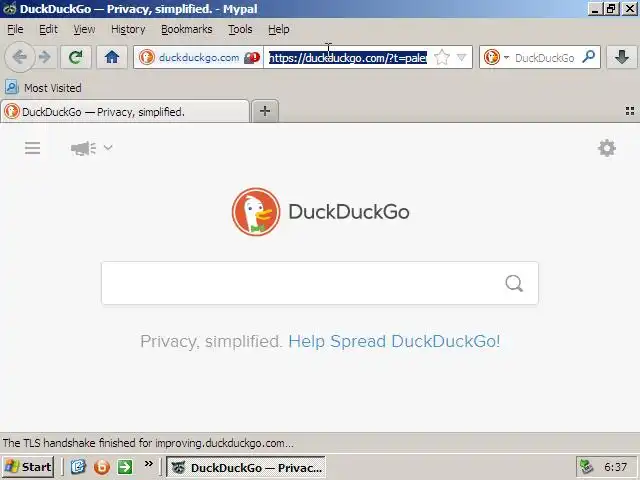This screenshot has height=480, width=640.
Task: Open the Help menu
Action: coord(278,29)
